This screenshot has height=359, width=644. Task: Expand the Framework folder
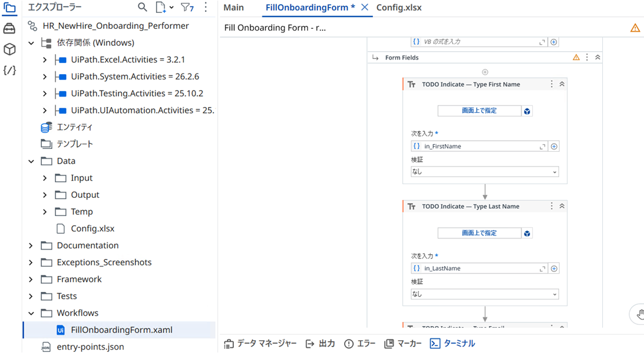point(31,280)
